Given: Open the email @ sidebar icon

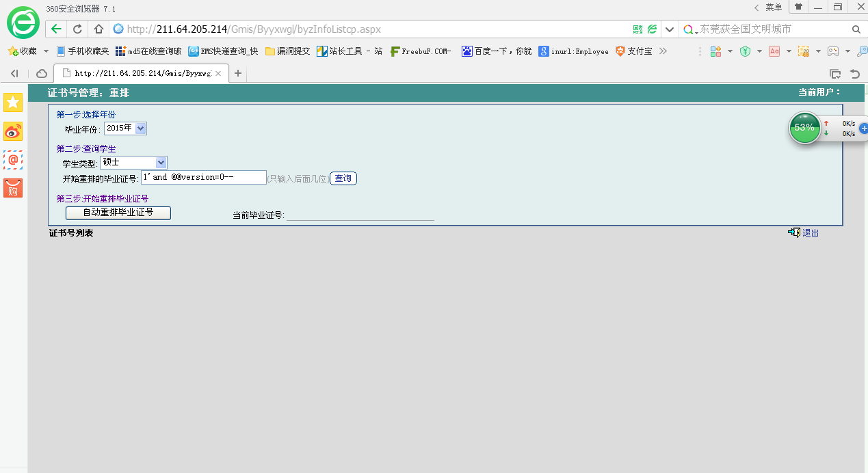Looking at the screenshot, I should click(13, 160).
